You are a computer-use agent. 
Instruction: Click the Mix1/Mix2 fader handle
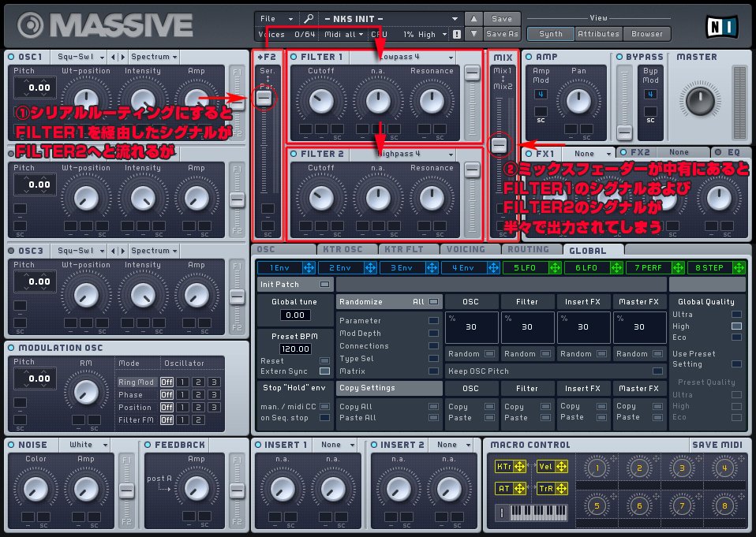coord(499,144)
